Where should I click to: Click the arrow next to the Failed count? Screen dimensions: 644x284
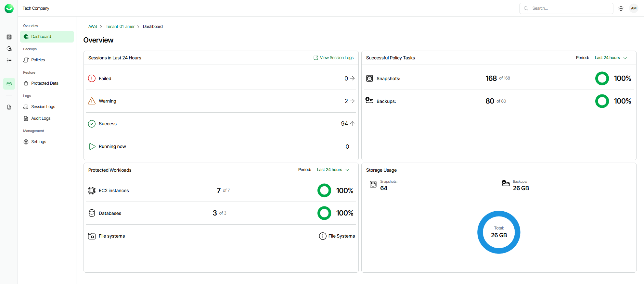pyautogui.click(x=352, y=78)
